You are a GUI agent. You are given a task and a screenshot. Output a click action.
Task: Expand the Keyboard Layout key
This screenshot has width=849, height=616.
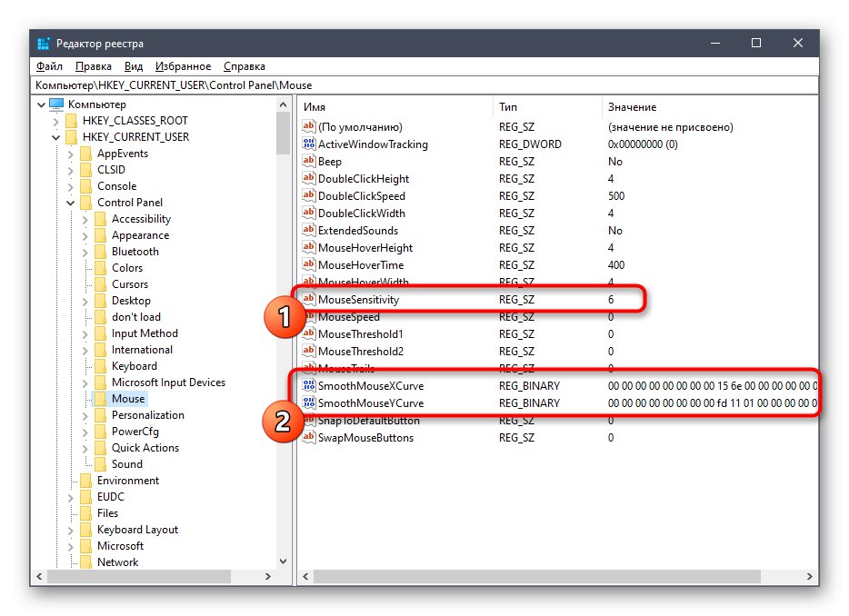(70, 531)
